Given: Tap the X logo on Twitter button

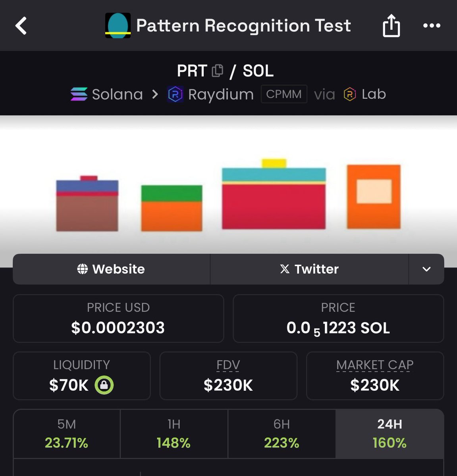Looking at the screenshot, I should click(x=285, y=269).
